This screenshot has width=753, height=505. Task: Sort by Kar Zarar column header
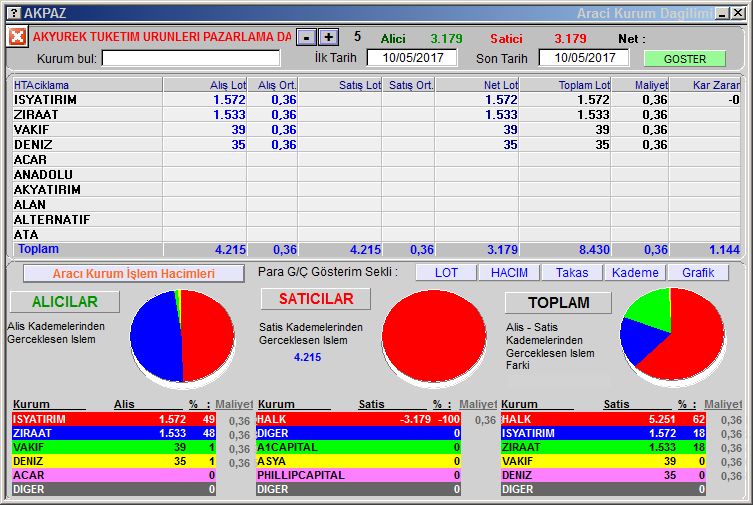tap(704, 85)
